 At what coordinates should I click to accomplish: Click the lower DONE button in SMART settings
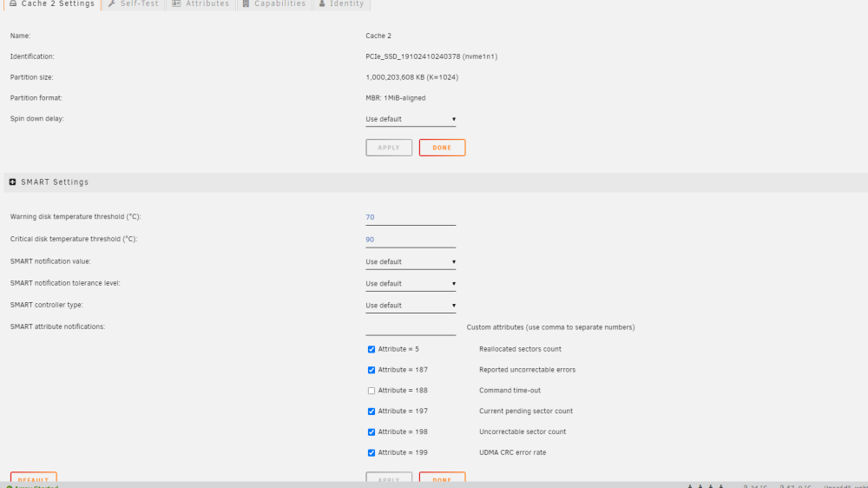(442, 477)
